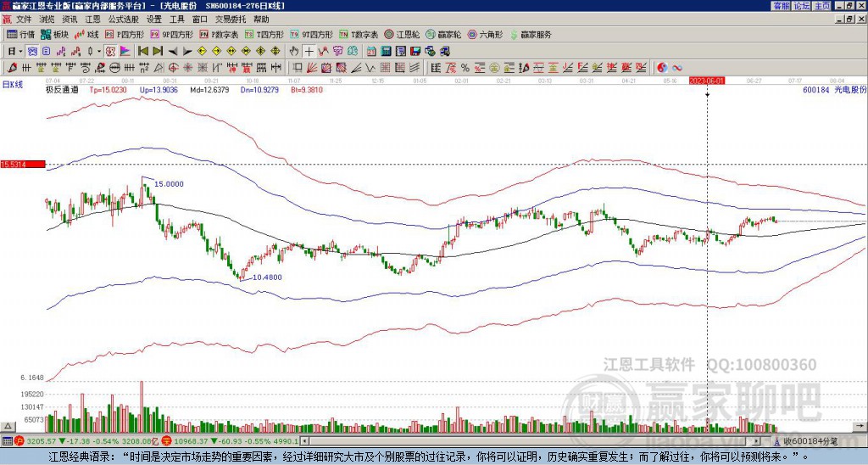Click the 15.0000 high price label
The height and width of the screenshot is (465, 868).
(169, 184)
